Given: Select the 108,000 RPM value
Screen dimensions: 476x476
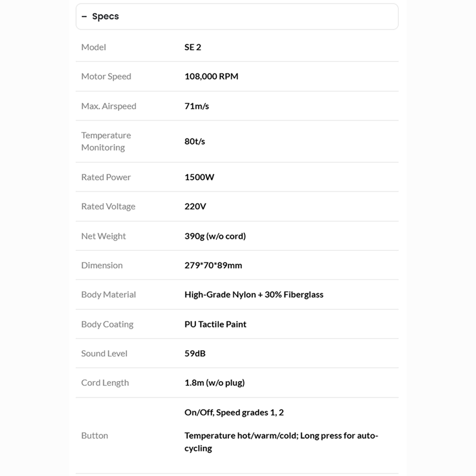Looking at the screenshot, I should [x=211, y=76].
